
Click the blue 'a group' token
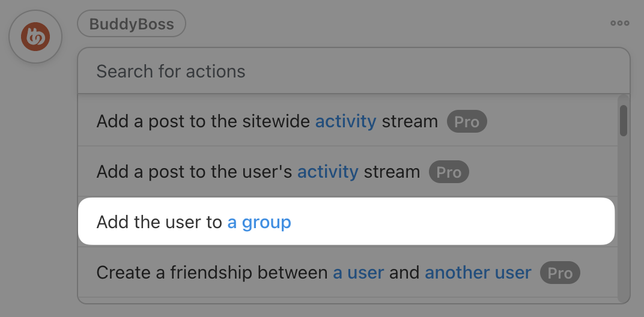coord(259,222)
